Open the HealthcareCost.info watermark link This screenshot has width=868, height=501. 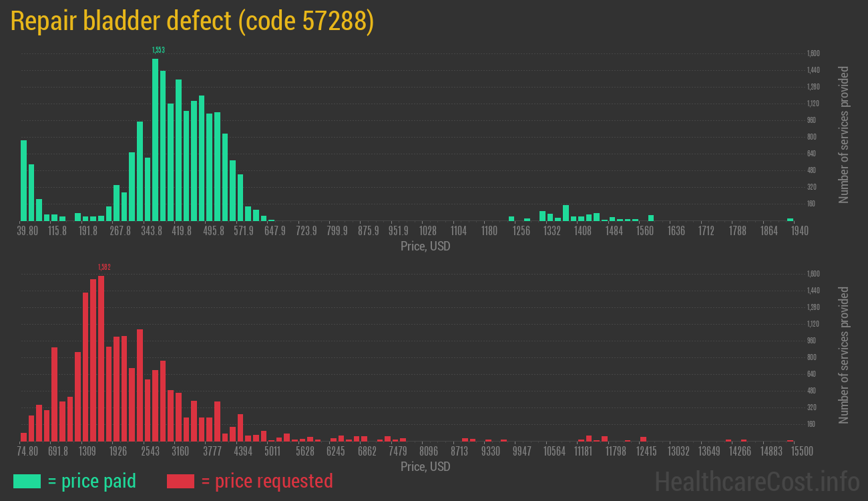pos(756,481)
